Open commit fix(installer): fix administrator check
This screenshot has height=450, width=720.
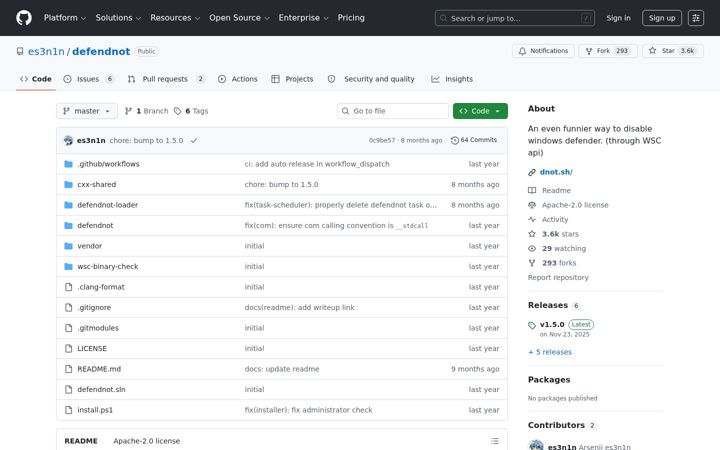309,410
